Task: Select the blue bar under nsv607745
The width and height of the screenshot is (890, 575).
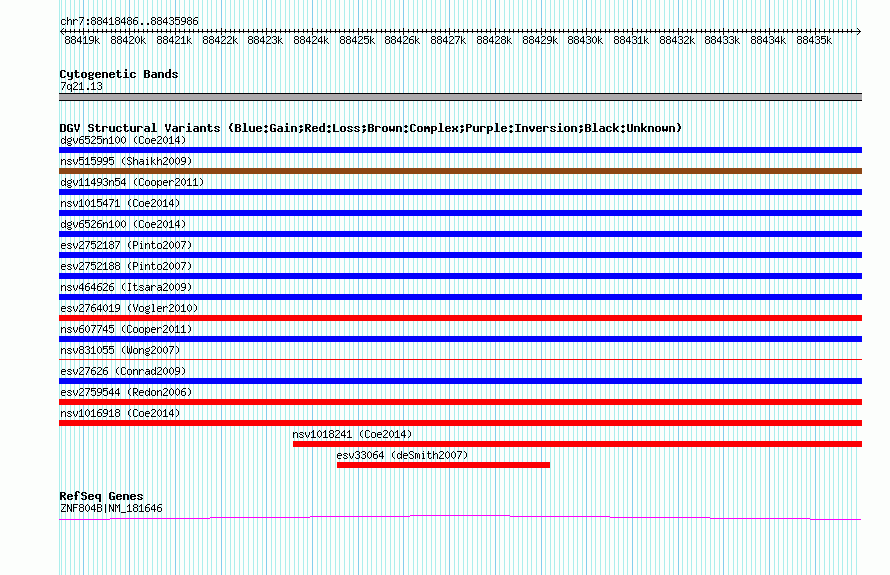Action: (460, 339)
